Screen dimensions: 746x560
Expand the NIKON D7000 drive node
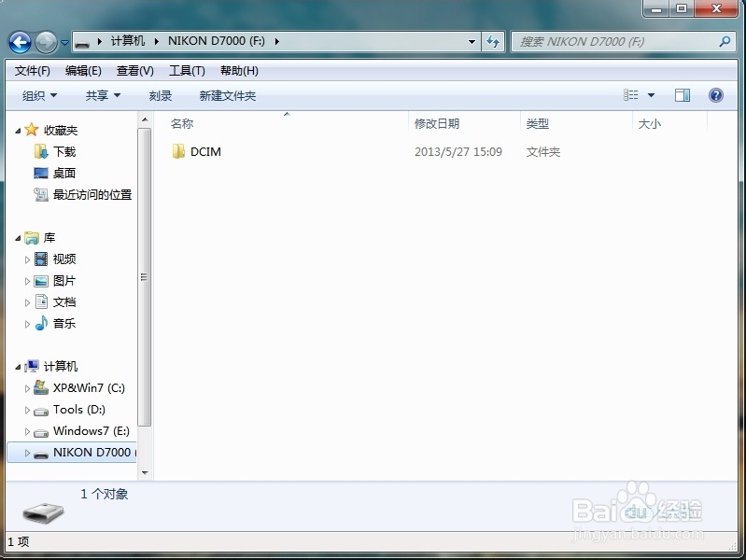27,453
